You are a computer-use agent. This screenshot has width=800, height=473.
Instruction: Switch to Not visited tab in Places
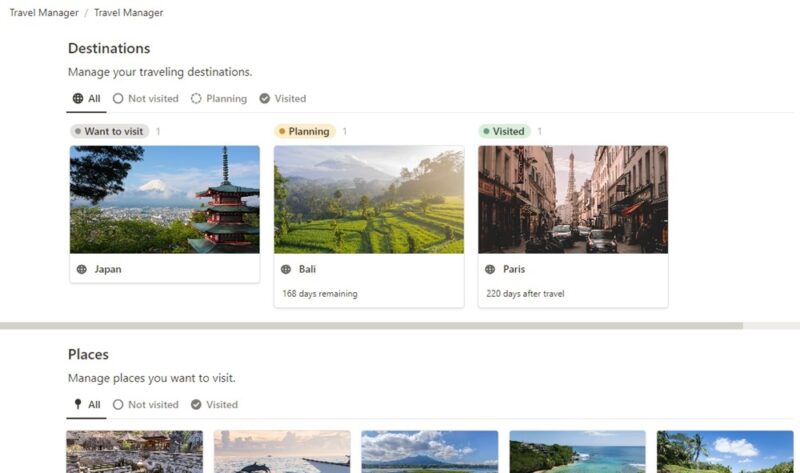[x=146, y=405]
